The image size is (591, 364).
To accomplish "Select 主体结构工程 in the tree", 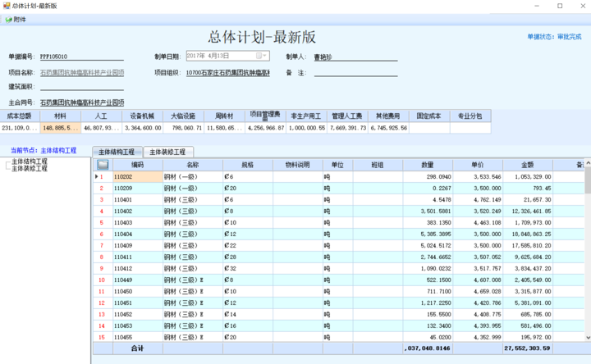I will [30, 162].
